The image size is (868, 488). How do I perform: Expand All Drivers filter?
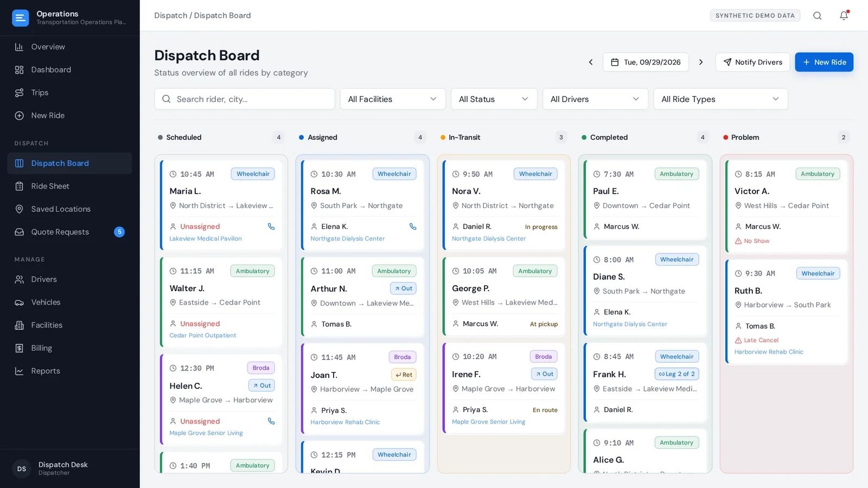(x=595, y=99)
